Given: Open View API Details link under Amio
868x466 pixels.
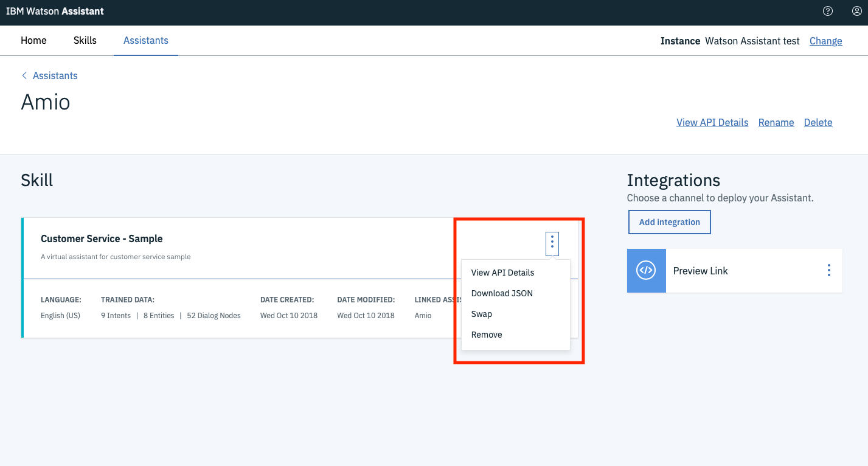Looking at the screenshot, I should click(x=712, y=122).
